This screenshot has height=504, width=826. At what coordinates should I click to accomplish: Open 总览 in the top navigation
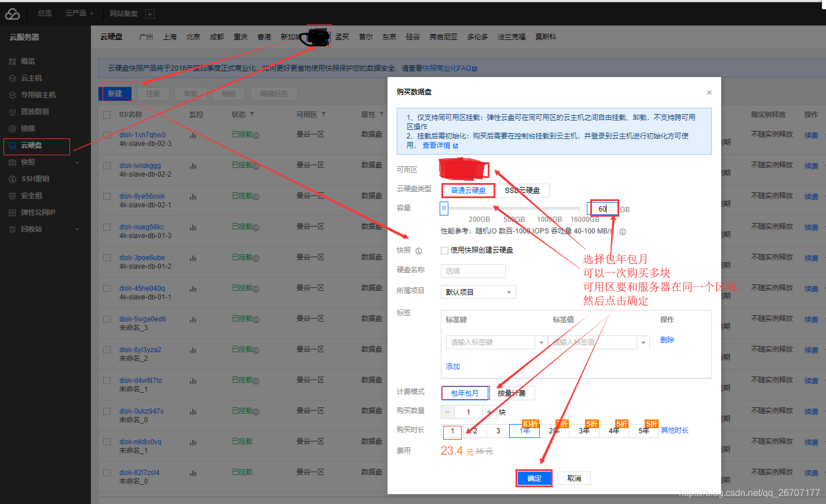coord(45,13)
